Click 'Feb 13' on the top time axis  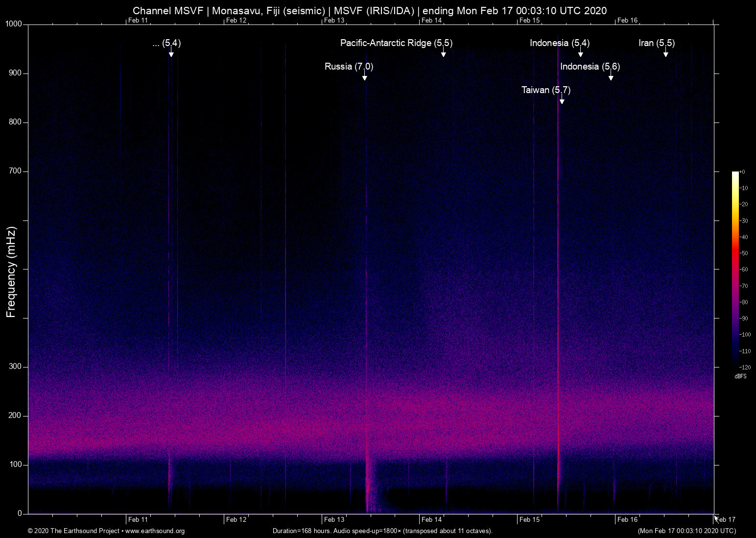pos(334,21)
